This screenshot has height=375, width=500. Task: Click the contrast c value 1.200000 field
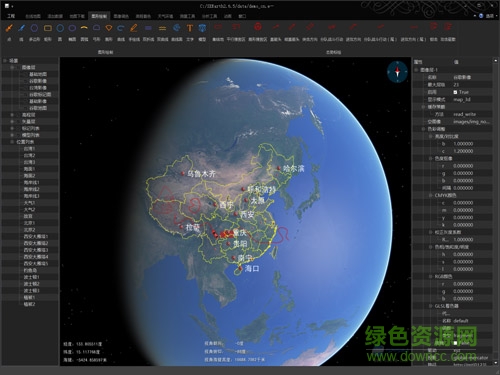click(x=472, y=151)
